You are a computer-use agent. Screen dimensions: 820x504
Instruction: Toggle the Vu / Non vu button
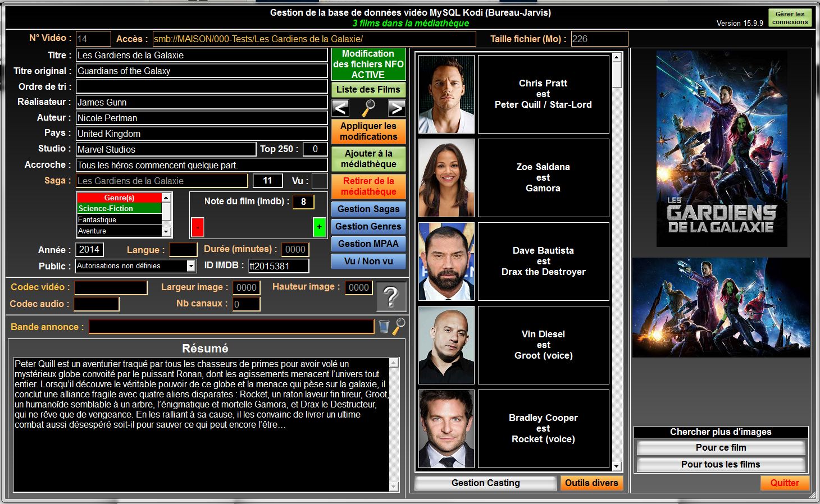368,261
